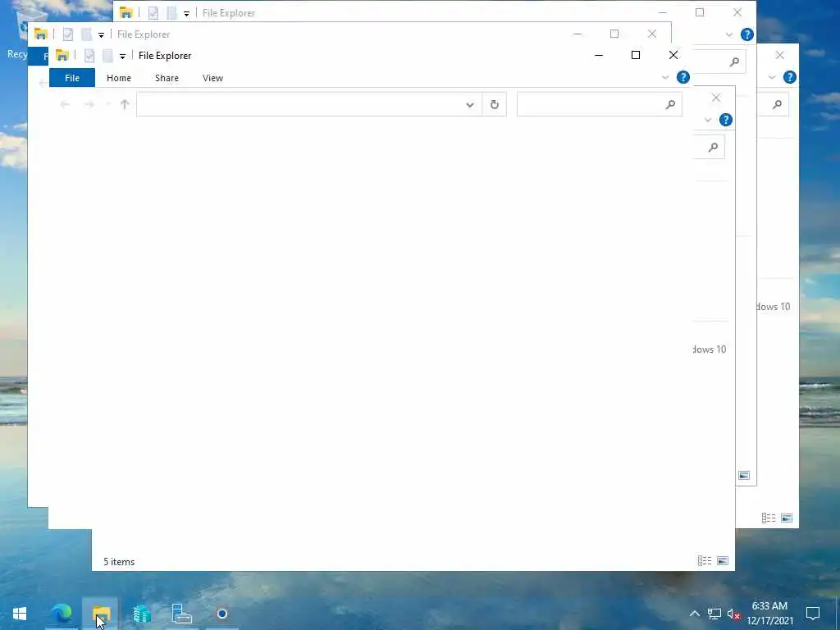Click the blue circle app icon on the taskbar
Image resolution: width=840 pixels, height=630 pixels.
221,614
